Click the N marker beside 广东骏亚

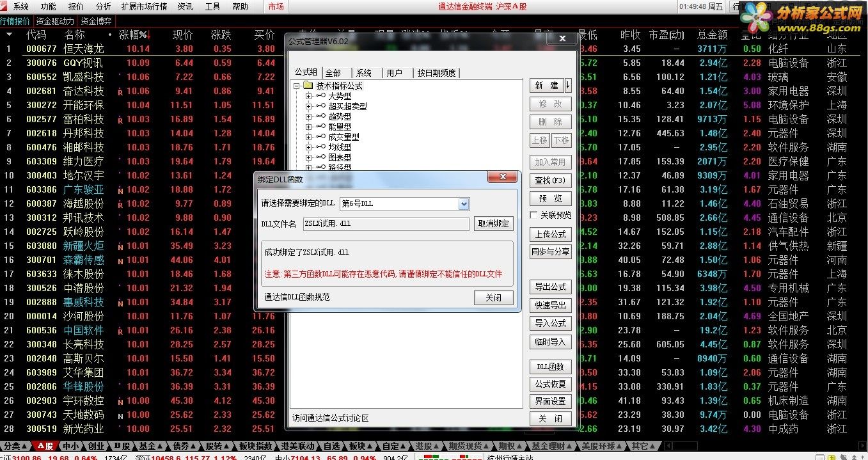coord(120,190)
